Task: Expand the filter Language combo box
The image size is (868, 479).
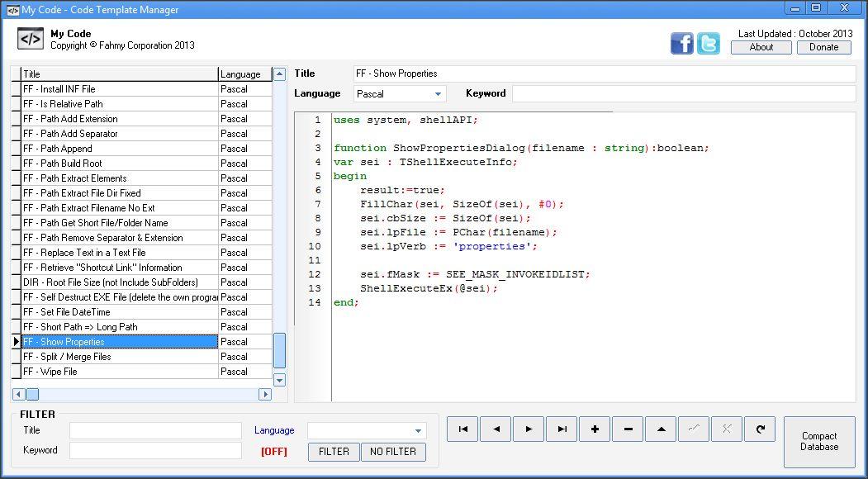Action: (417, 431)
